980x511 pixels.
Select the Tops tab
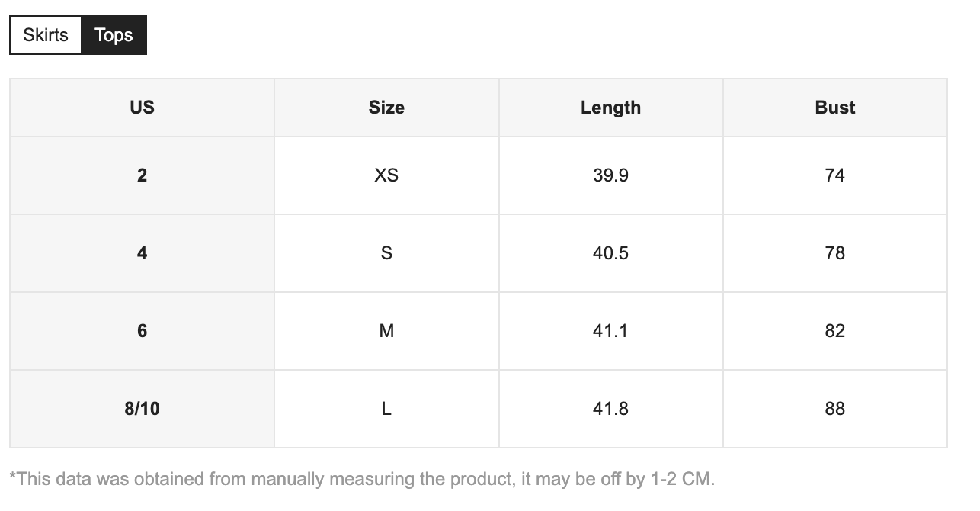point(114,35)
